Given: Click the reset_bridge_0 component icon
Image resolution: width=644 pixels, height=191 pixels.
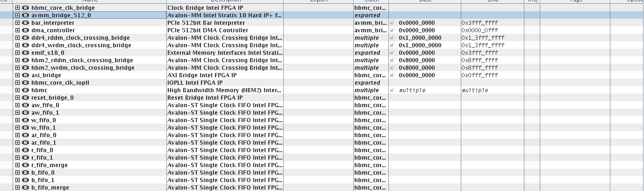Looking at the screenshot, I should pyautogui.click(x=25, y=98).
